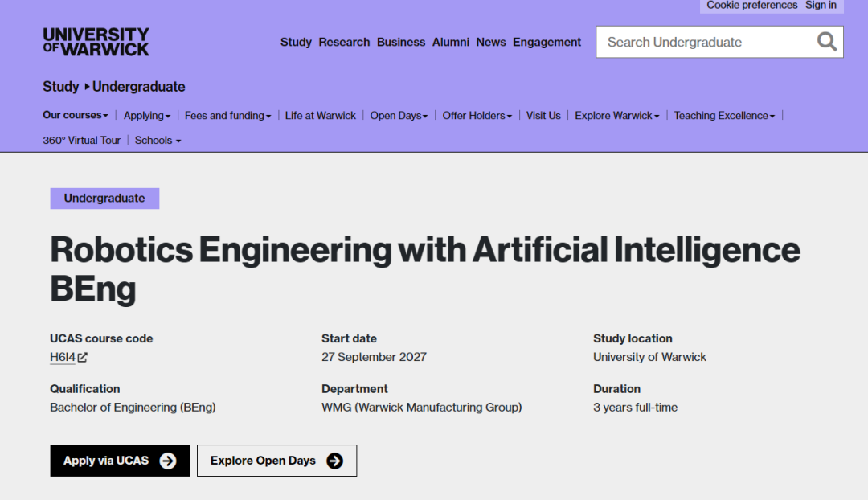Expand the Explore Warwick dropdown
Viewport: 868px width, 500px height.
pyautogui.click(x=616, y=115)
